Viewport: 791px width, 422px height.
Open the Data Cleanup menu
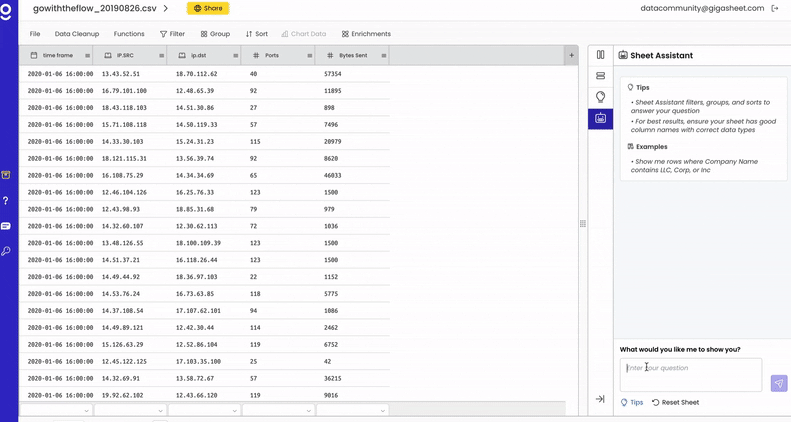77,34
